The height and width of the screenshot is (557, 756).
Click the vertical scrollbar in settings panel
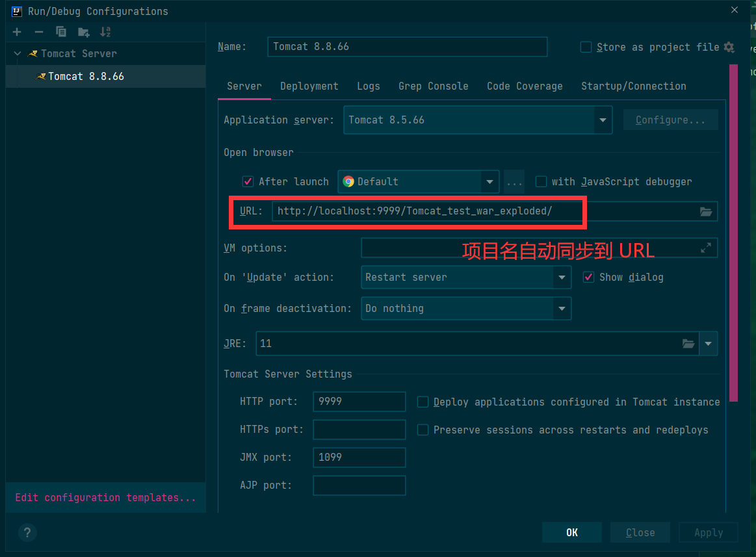pyautogui.click(x=734, y=233)
